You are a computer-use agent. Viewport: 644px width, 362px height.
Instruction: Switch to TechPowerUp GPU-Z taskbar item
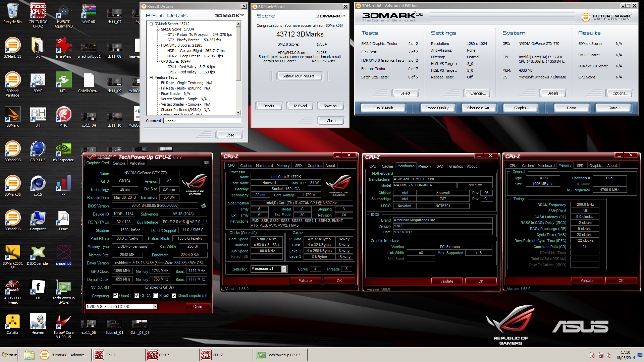click(x=281, y=355)
